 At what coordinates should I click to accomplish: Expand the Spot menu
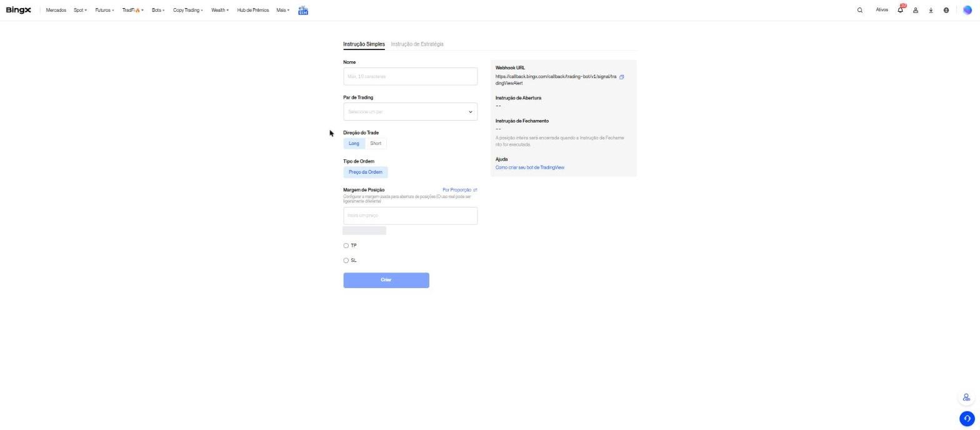point(81,11)
